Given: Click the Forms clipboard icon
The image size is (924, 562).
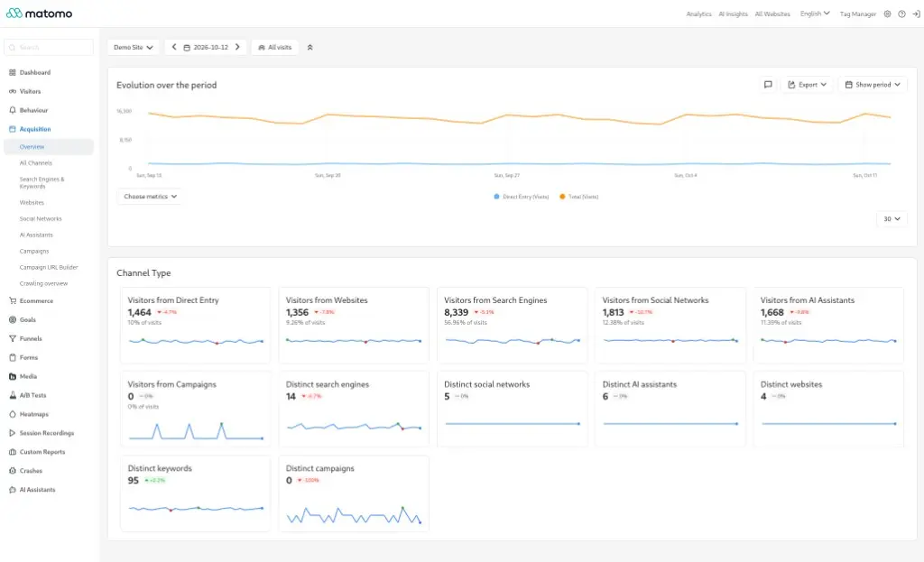Looking at the screenshot, I should pyautogui.click(x=13, y=357).
